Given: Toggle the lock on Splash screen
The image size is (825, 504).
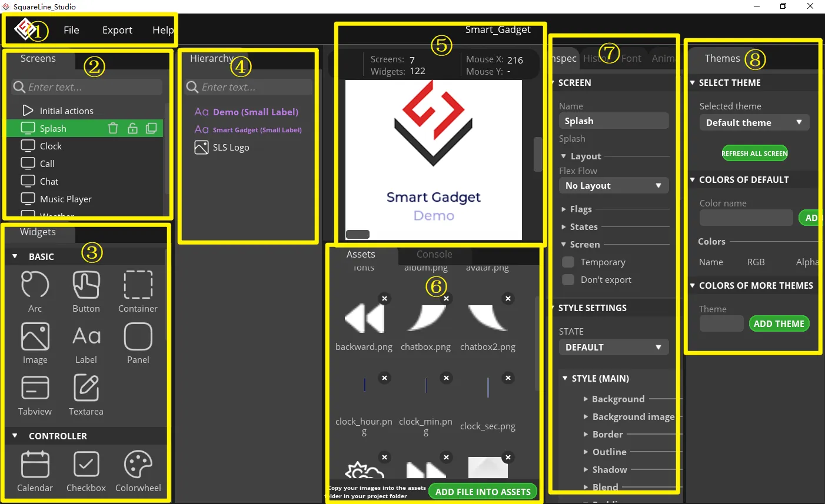Looking at the screenshot, I should [132, 128].
